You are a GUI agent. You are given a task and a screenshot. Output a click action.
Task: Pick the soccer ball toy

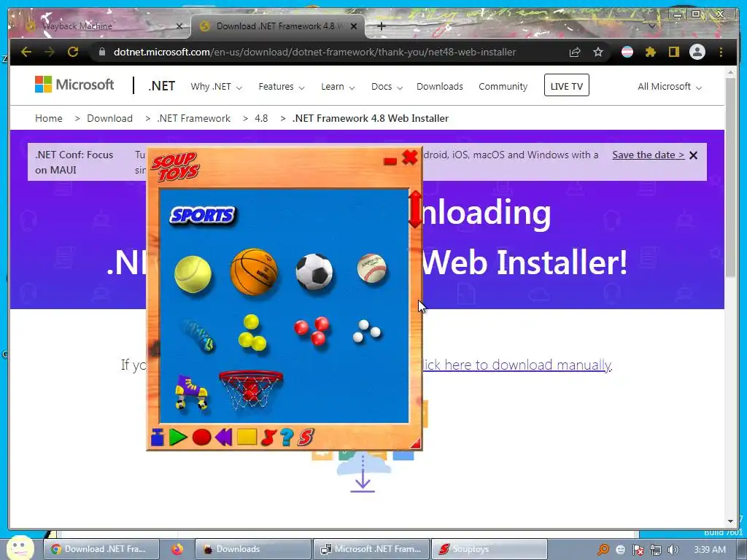pos(314,272)
